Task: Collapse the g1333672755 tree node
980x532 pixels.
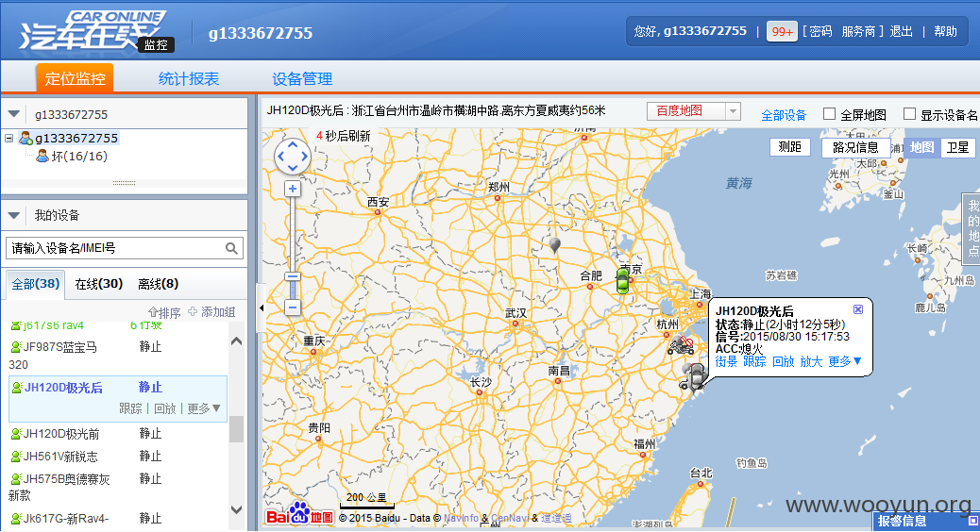Action: (x=8, y=138)
